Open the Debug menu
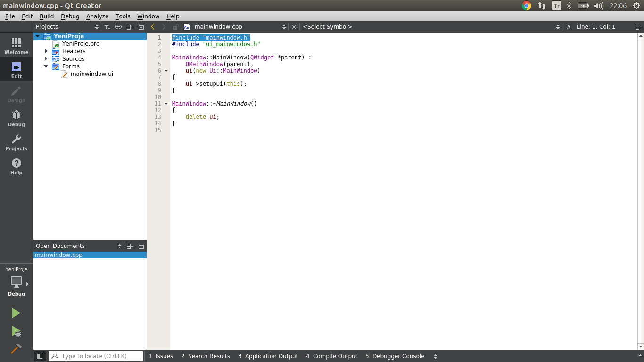Screen dimensions: 644x362 point(70,16)
